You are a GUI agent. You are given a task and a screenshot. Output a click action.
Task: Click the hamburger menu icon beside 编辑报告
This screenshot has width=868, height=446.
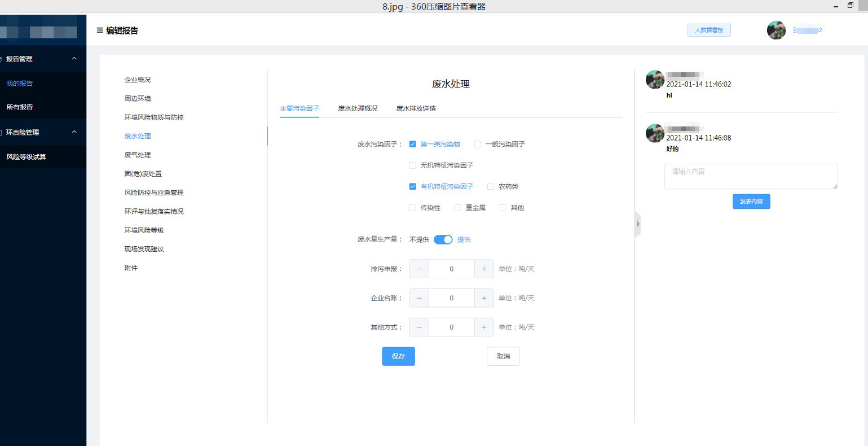100,30
